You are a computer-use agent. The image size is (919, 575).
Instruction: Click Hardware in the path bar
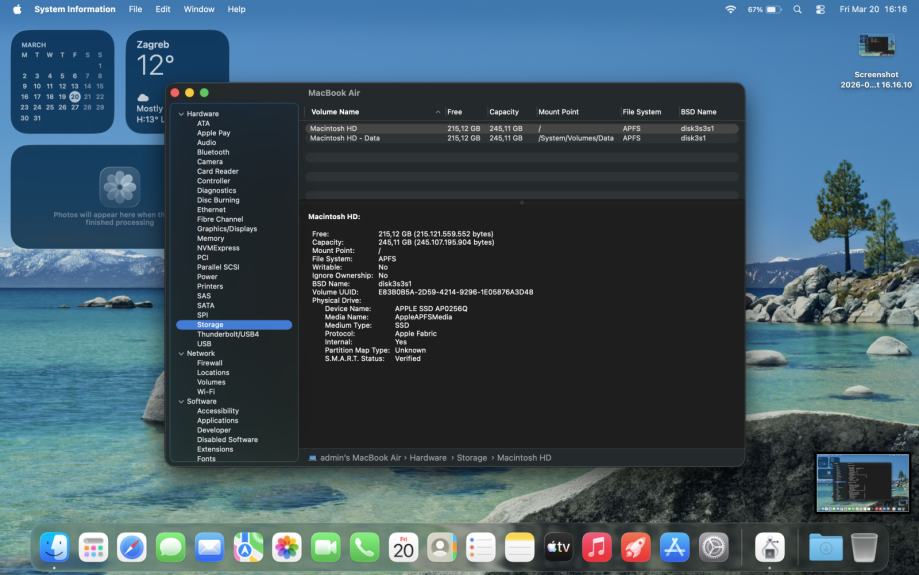(428, 458)
